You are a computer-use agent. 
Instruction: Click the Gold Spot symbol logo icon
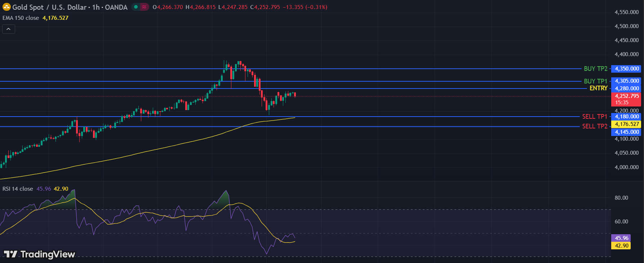[6, 7]
